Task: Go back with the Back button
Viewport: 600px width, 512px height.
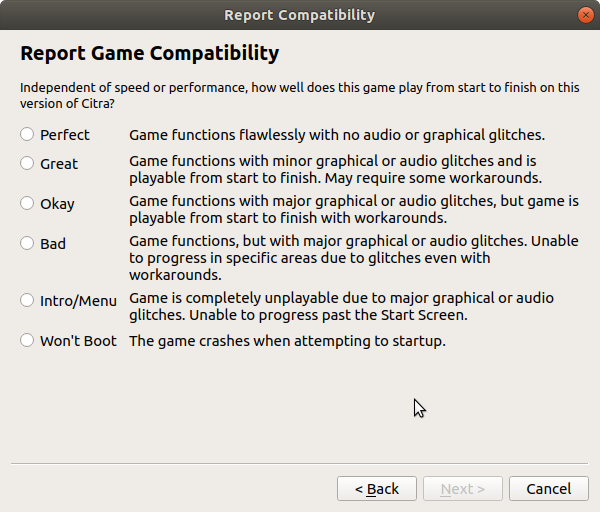Action: point(377,489)
